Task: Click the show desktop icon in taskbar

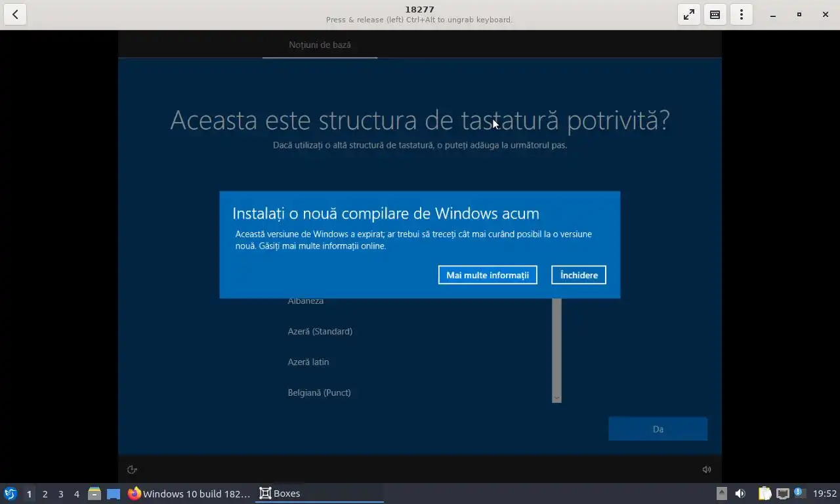Action: (114, 493)
